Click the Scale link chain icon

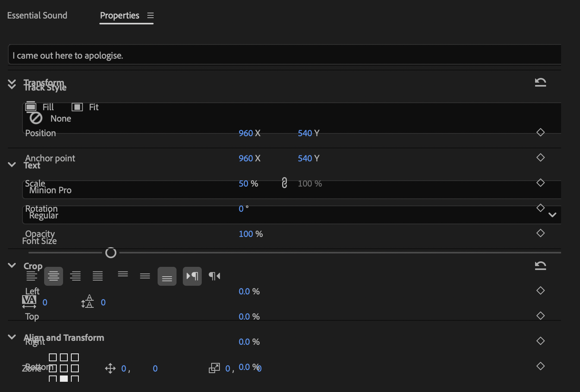pos(284,183)
